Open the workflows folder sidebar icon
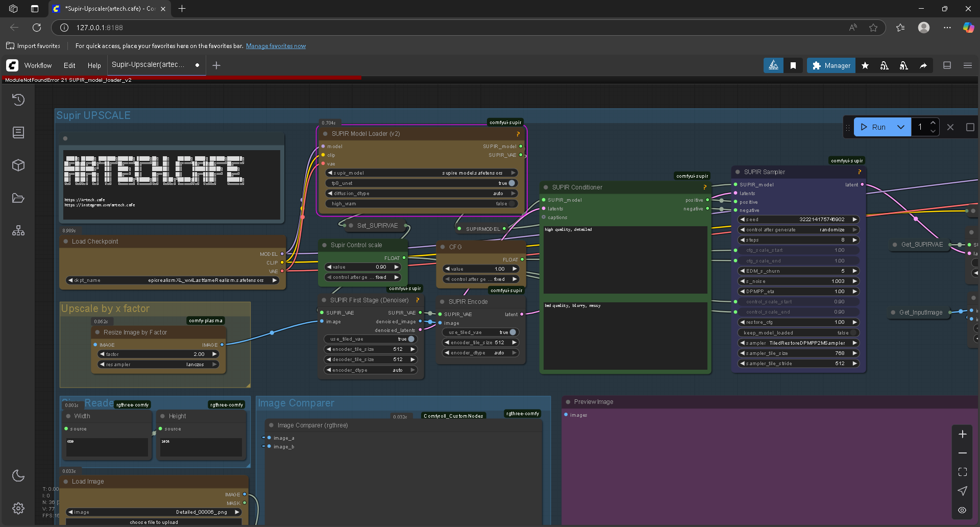 tap(18, 198)
